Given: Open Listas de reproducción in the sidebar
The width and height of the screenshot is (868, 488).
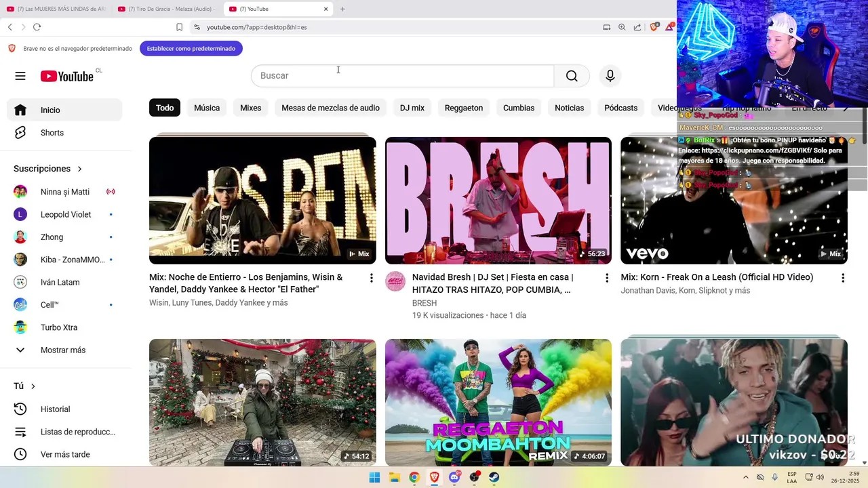Looking at the screenshot, I should tap(64, 432).
